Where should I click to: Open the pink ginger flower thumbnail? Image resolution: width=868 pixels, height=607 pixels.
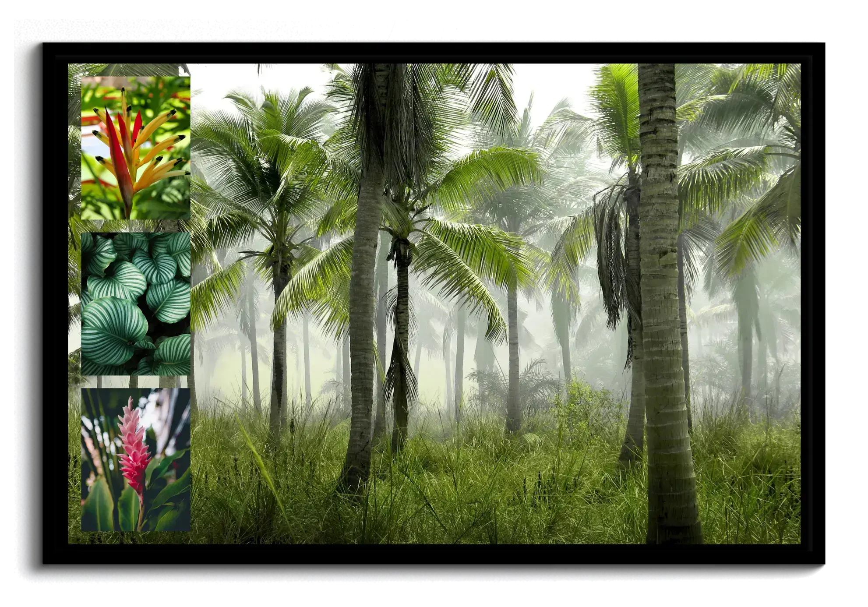(136, 459)
